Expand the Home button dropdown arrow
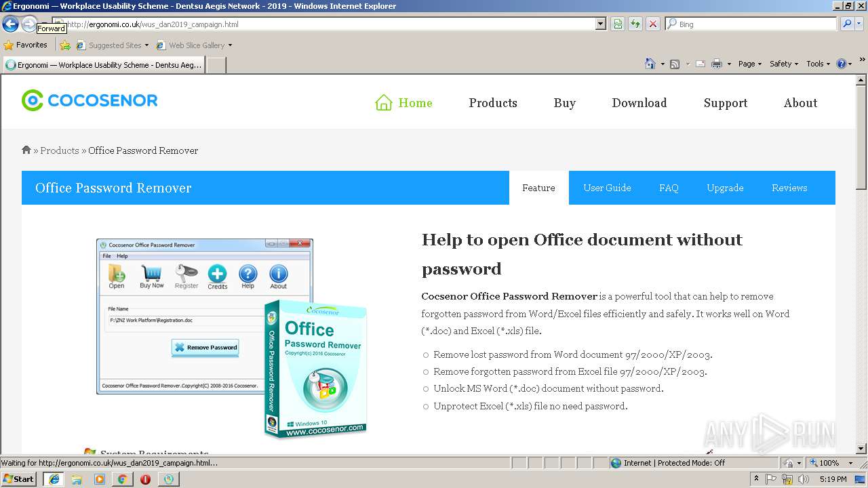The width and height of the screenshot is (868, 488). [x=663, y=64]
